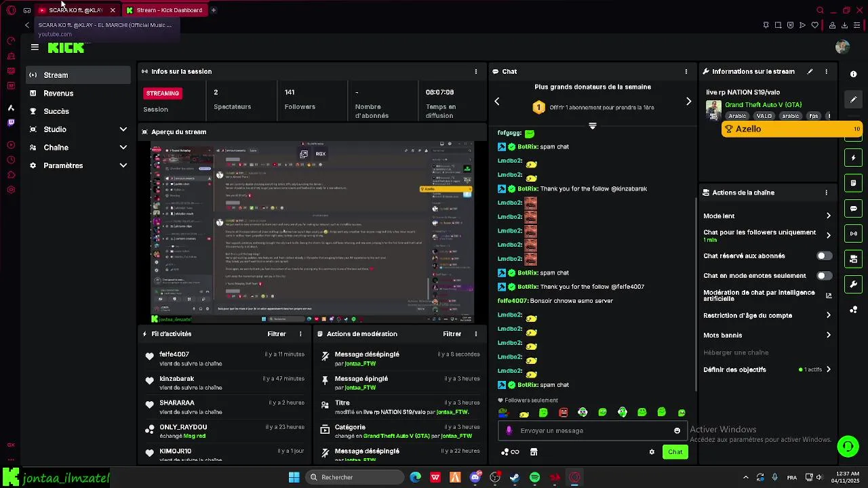Open the Windows Start menu

pyautogui.click(x=294, y=478)
